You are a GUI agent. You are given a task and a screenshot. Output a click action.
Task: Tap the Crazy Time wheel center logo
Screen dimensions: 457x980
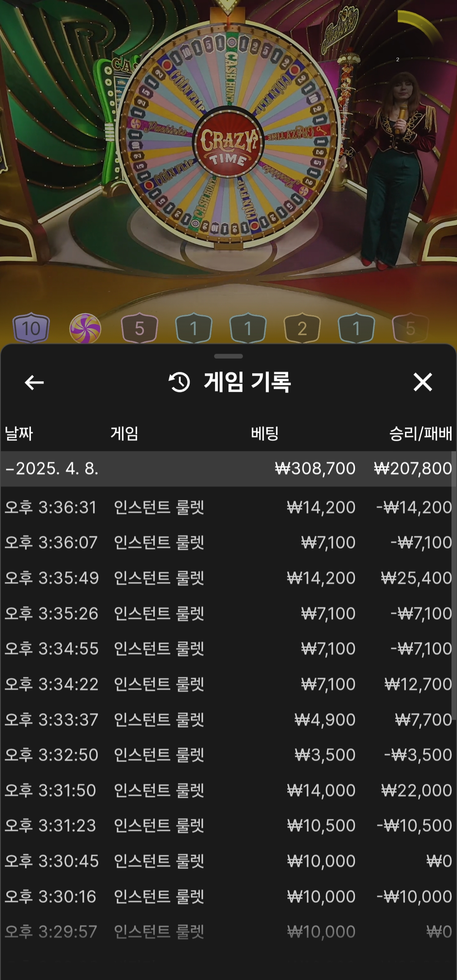click(228, 145)
